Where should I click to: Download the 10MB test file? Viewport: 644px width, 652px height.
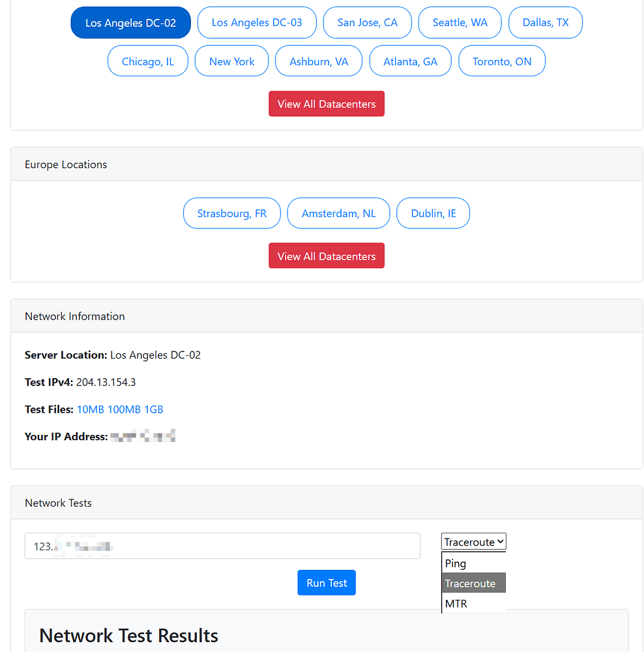[x=90, y=409]
